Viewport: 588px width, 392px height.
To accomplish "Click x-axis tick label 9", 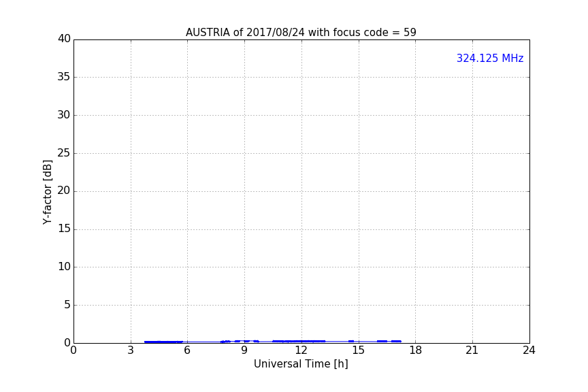I will coord(244,350).
